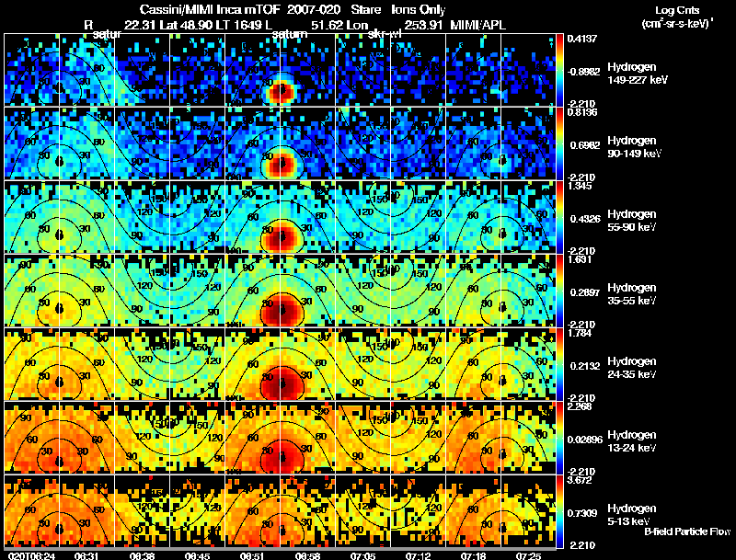Pick the red Saturn hotspot in 13-24 keV row

point(282,456)
